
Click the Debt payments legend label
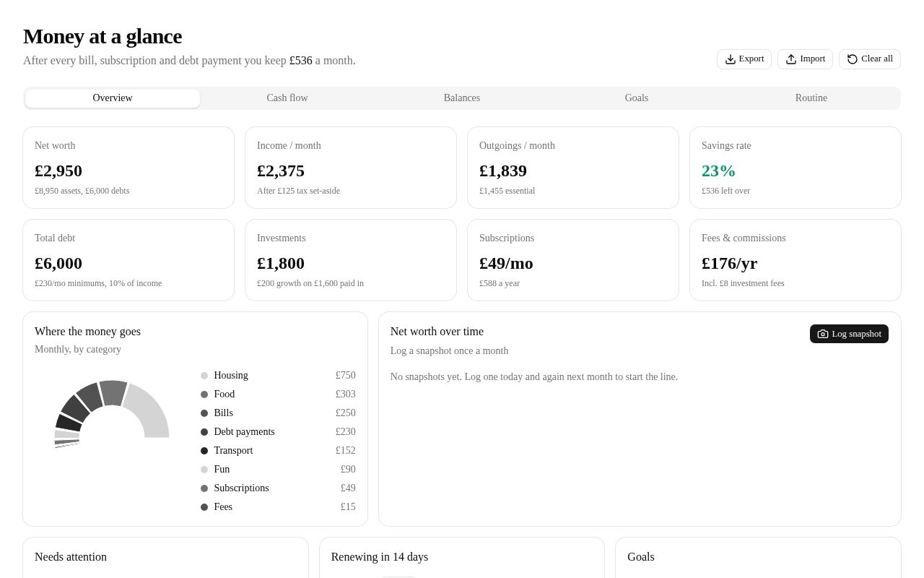[x=244, y=432]
